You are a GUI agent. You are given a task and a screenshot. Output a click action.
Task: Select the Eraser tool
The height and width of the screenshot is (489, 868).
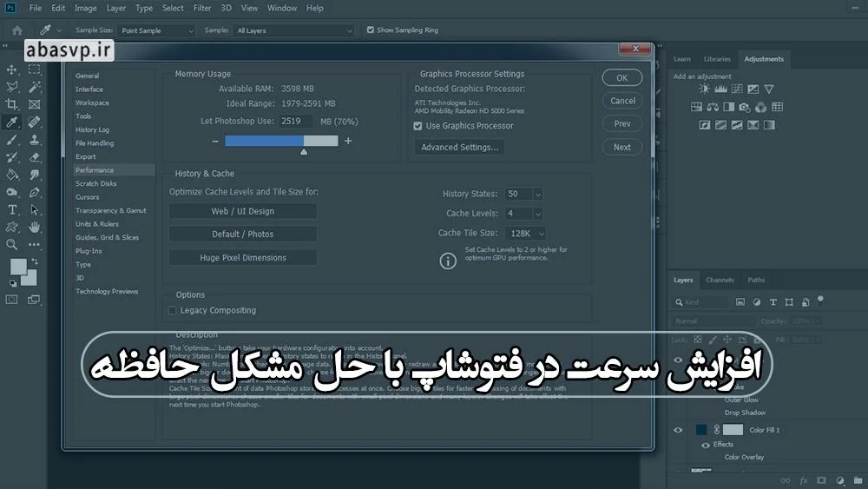(x=35, y=157)
